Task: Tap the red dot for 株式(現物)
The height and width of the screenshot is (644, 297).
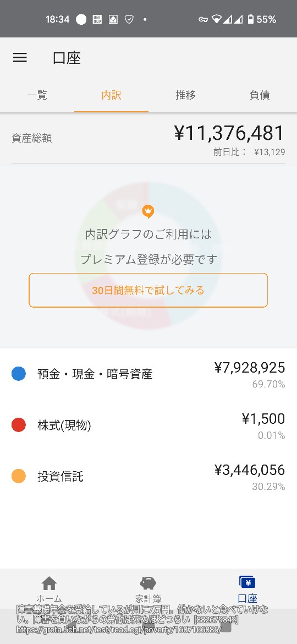Action: click(19, 425)
